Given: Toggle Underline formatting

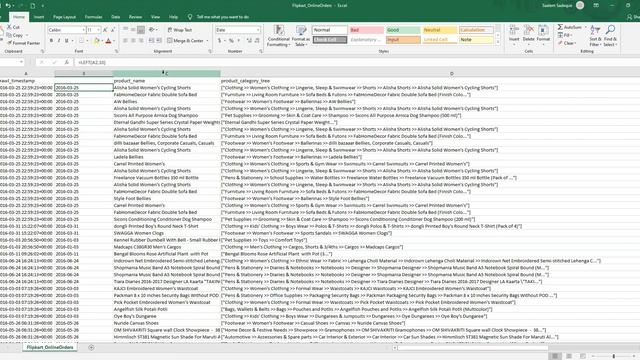Looking at the screenshot, I should tap(67, 41).
